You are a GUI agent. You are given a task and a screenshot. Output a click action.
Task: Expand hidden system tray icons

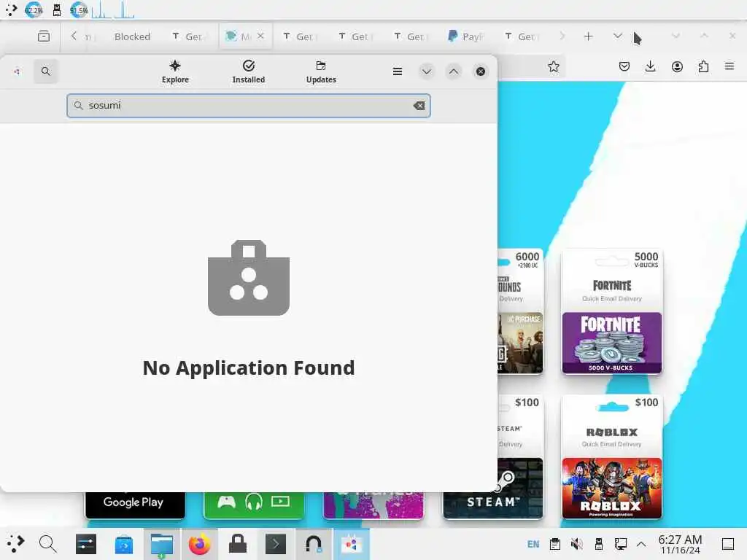[641, 544]
